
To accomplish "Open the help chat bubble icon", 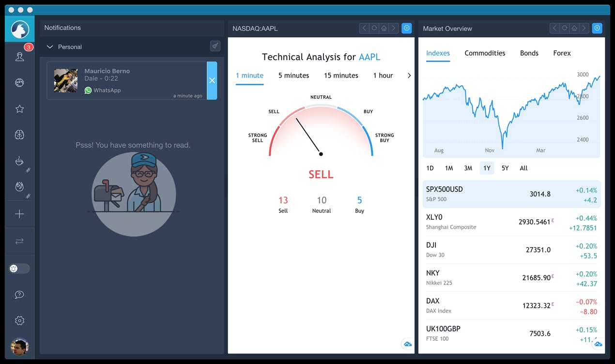I will tap(20, 295).
